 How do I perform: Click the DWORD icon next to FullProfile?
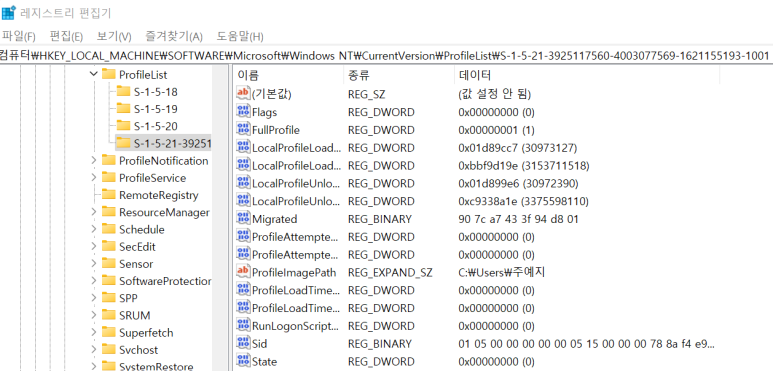click(244, 130)
